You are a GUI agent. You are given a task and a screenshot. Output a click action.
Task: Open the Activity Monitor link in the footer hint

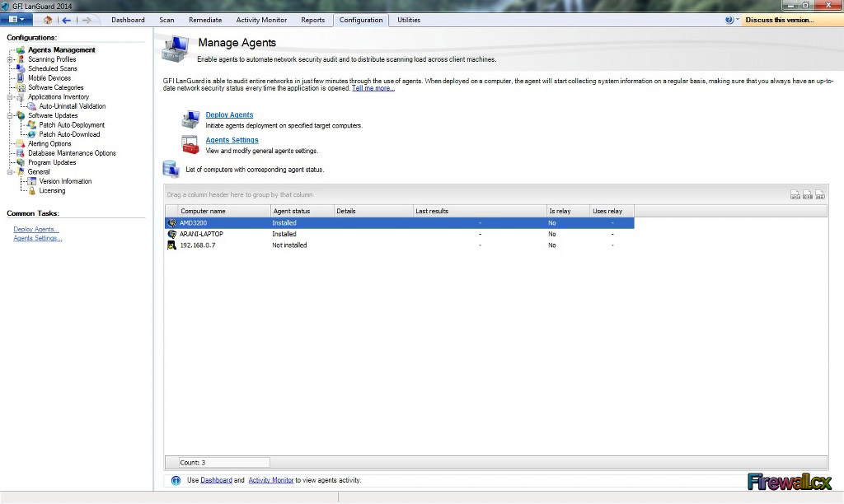click(270, 480)
